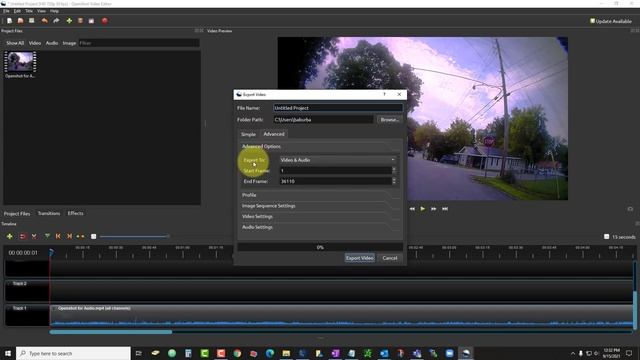The image size is (640, 360).
Task: Toggle the Snapping magnet icon
Action: 22,236
